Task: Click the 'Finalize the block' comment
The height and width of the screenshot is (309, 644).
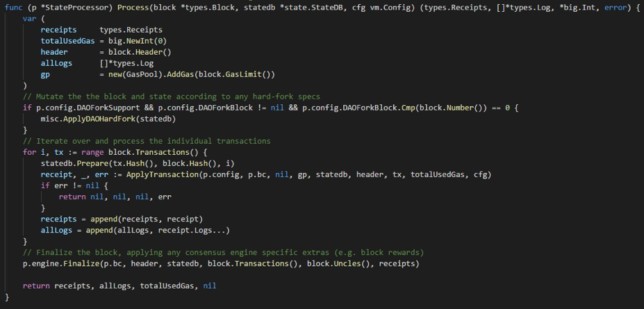Action: tap(224, 252)
